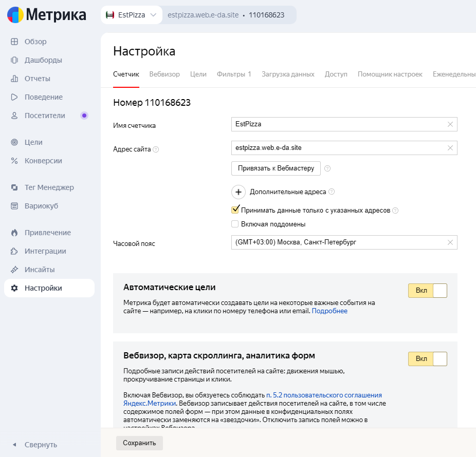Click the Цели target icon in sidebar
Image resolution: width=476 pixels, height=457 pixels.
pyautogui.click(x=14, y=142)
